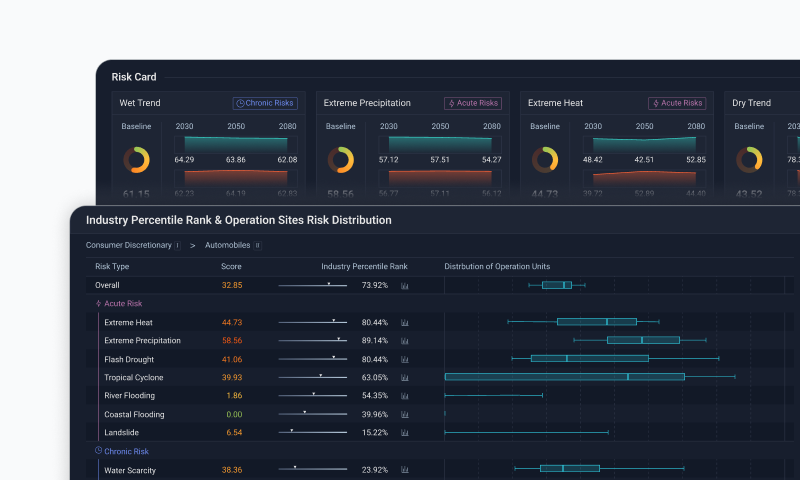The height and width of the screenshot is (480, 800).
Task: Click the Extreme Heat 2080 value 52.85
Action: pyautogui.click(x=696, y=160)
